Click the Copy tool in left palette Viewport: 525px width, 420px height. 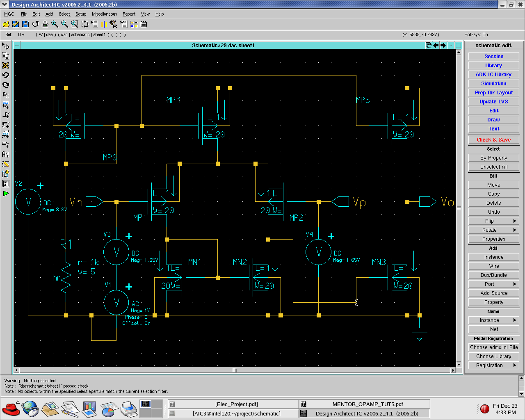pos(6,55)
